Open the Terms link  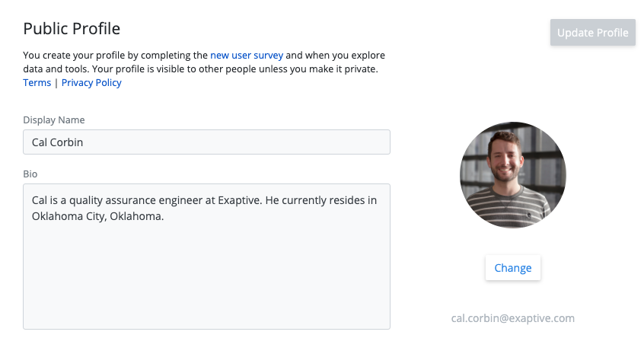[37, 83]
